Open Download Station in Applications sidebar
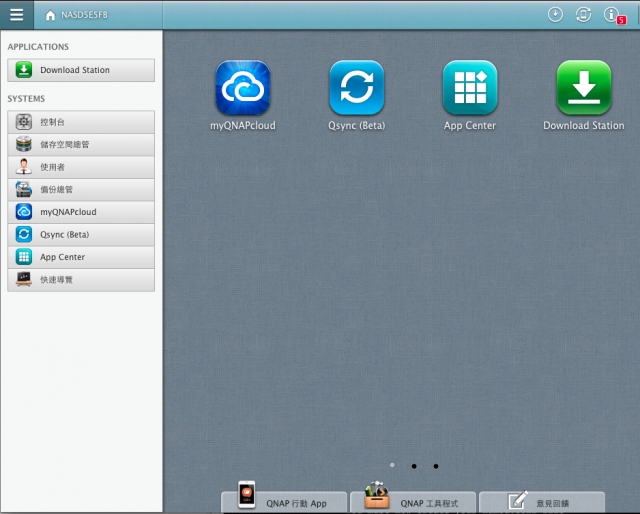The image size is (640, 514). point(81,70)
